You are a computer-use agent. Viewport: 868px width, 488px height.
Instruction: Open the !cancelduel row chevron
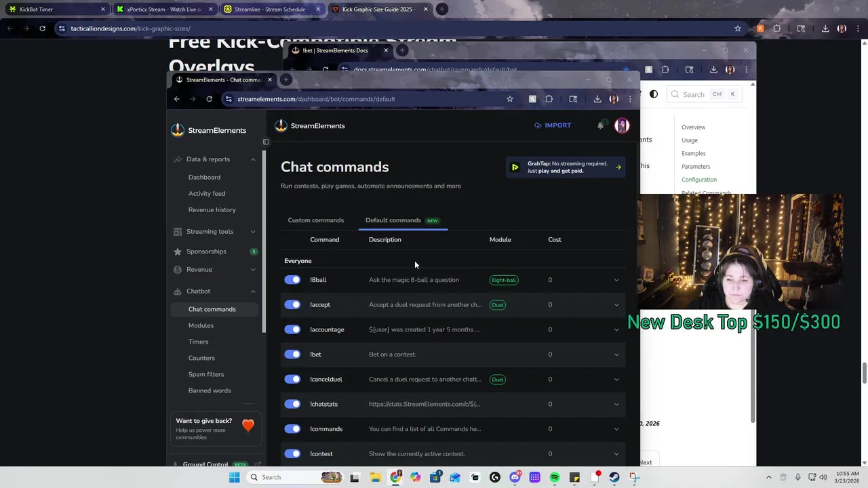click(x=616, y=380)
